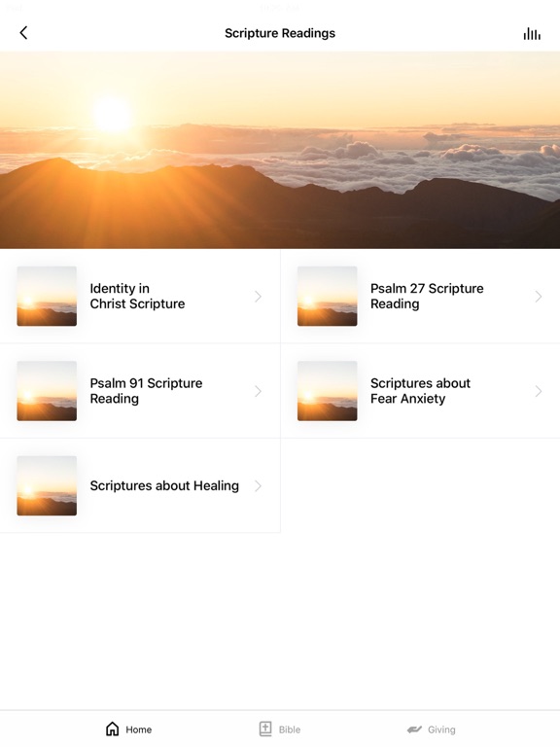The width and height of the screenshot is (560, 747).
Task: Select the Home tab label
Action: pos(139,729)
